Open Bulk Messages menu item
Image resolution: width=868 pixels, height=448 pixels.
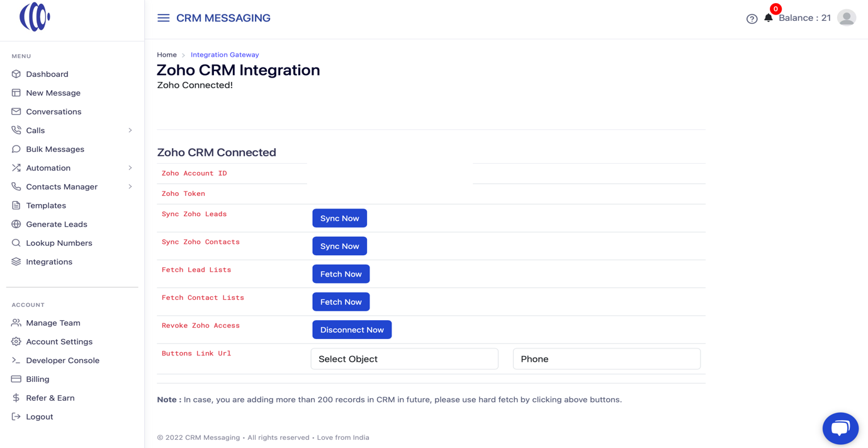tap(55, 149)
